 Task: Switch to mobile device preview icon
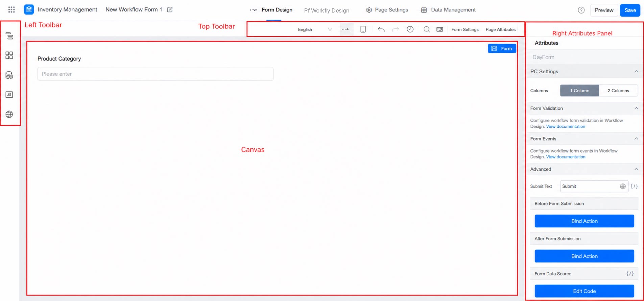363,29
